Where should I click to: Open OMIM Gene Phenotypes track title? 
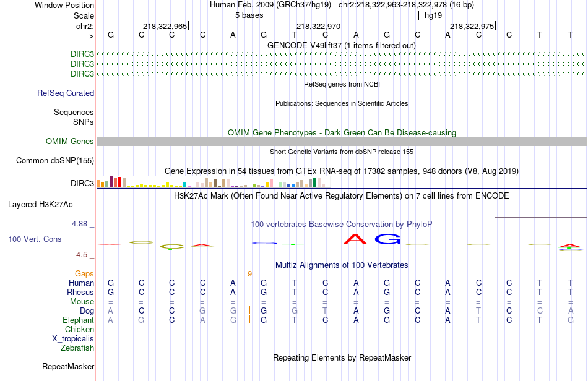[342, 132]
